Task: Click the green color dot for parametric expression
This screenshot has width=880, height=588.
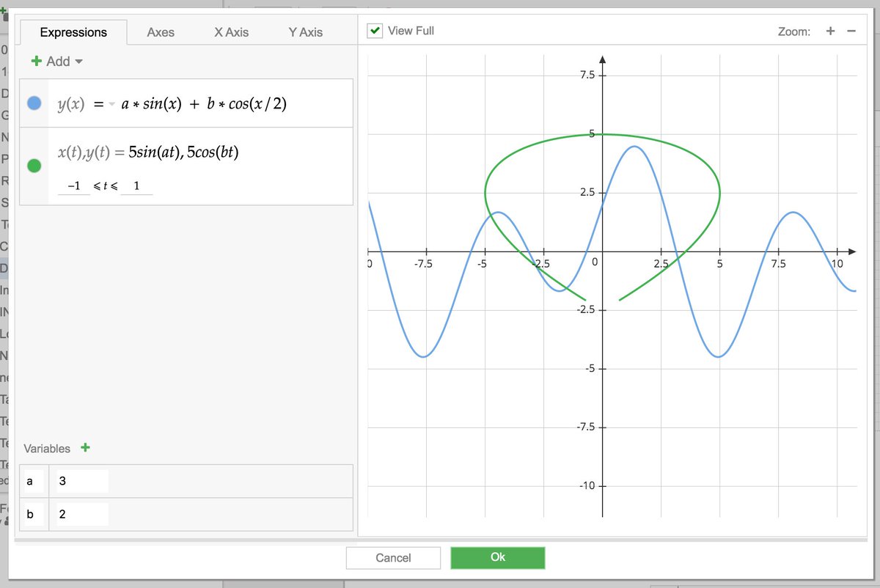Action: 34,166
